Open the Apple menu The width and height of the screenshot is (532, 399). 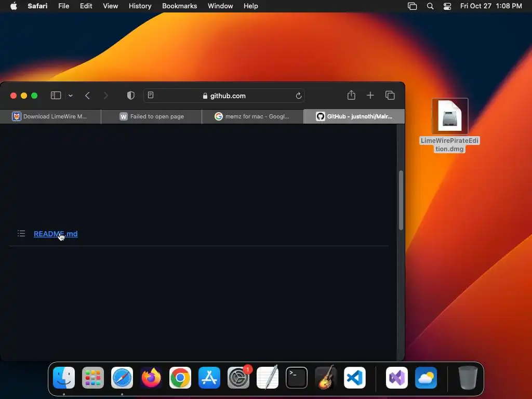point(14,6)
